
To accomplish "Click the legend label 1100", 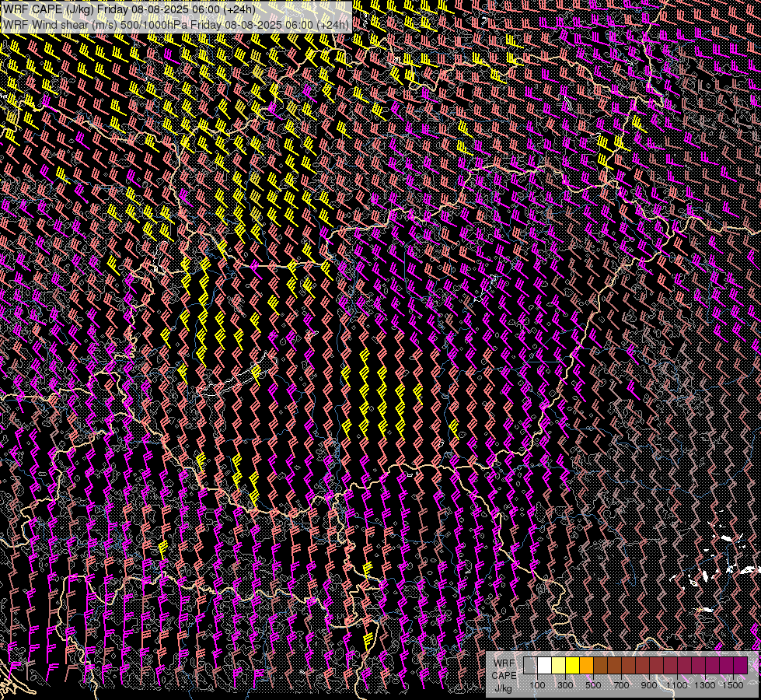I will pyautogui.click(x=677, y=685).
